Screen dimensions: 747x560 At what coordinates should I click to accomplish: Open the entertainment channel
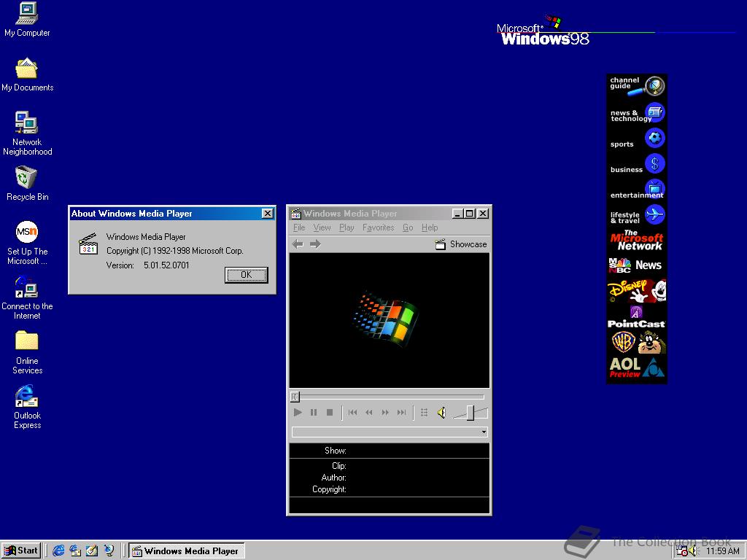(636, 190)
